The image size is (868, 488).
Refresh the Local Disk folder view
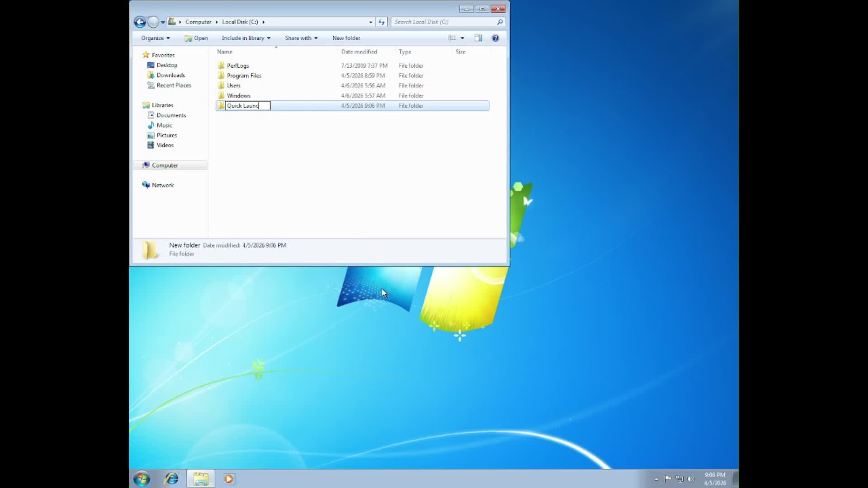pos(381,22)
